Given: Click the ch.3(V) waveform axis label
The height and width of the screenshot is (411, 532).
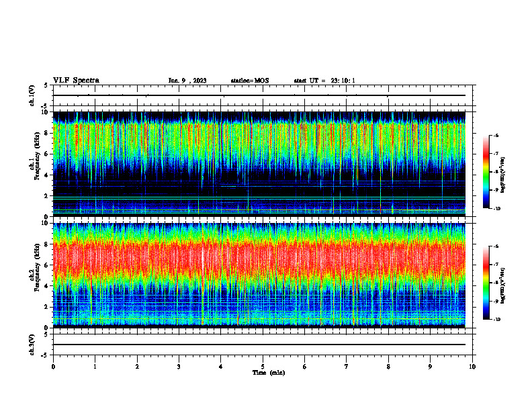Looking at the screenshot, I should point(32,345).
